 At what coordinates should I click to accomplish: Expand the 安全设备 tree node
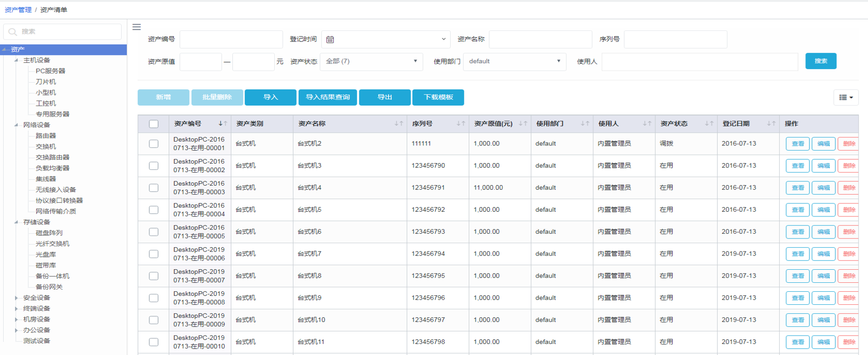[17, 298]
